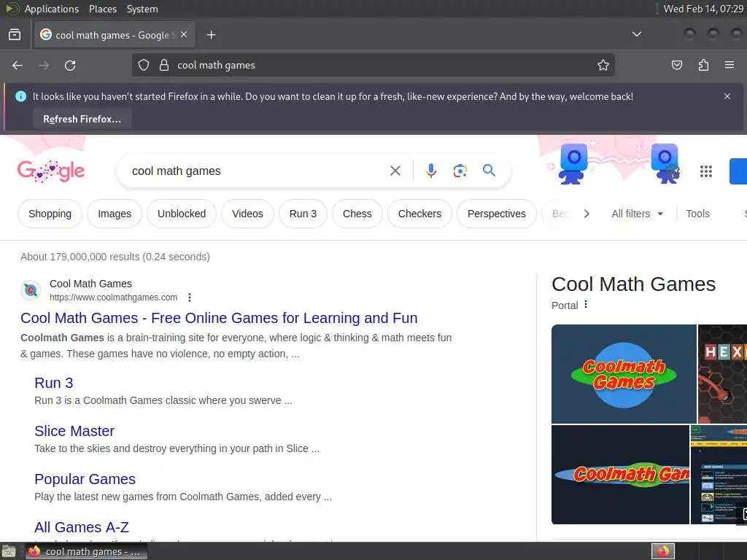The width and height of the screenshot is (747, 560).
Task: Open the result's three-dot options
Action: (x=190, y=297)
